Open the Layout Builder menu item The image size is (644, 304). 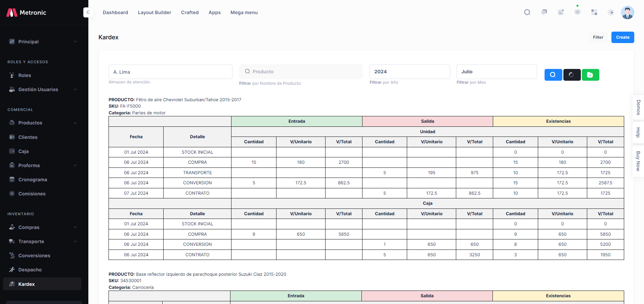pos(155,12)
